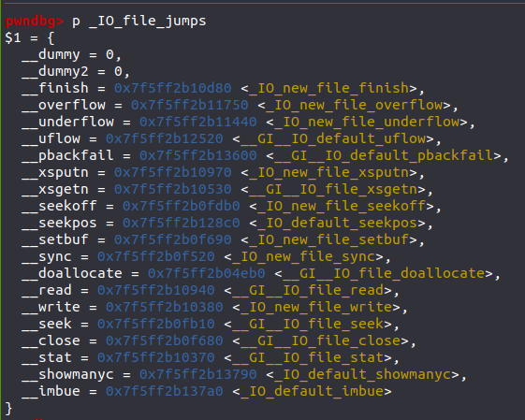Click address 0x7f5ff2b10970
The image size is (525, 420).
[x=173, y=172]
